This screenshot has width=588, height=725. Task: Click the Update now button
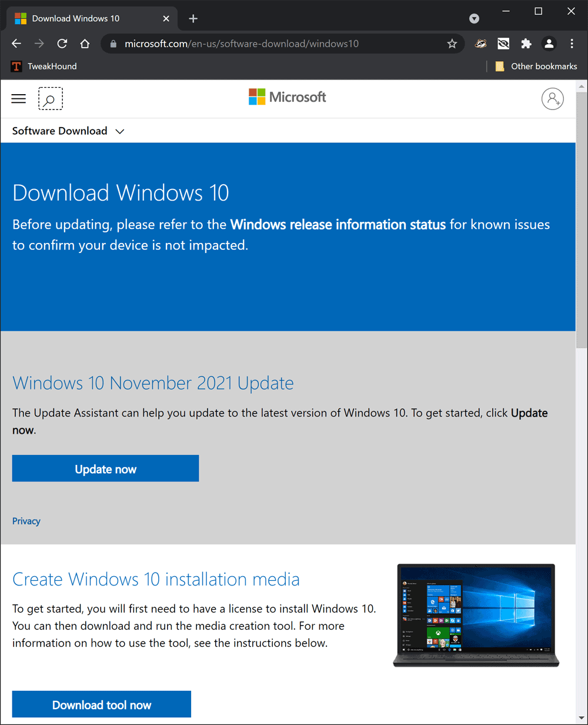pyautogui.click(x=106, y=468)
